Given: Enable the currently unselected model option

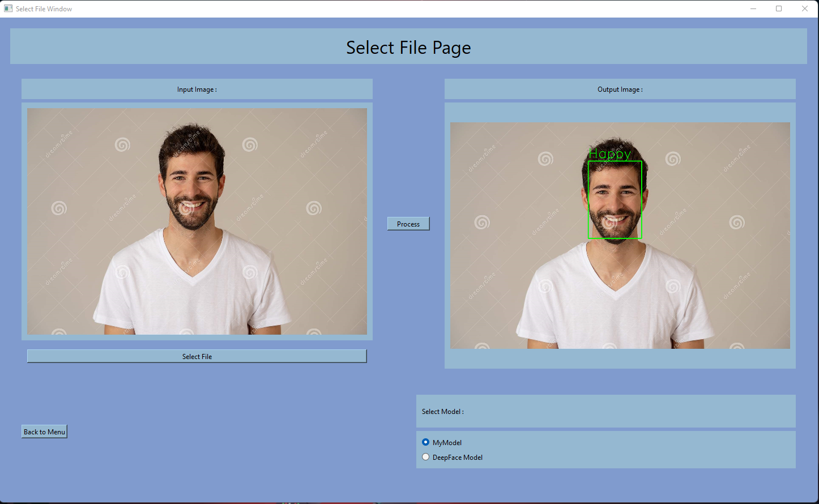Looking at the screenshot, I should pyautogui.click(x=425, y=456).
